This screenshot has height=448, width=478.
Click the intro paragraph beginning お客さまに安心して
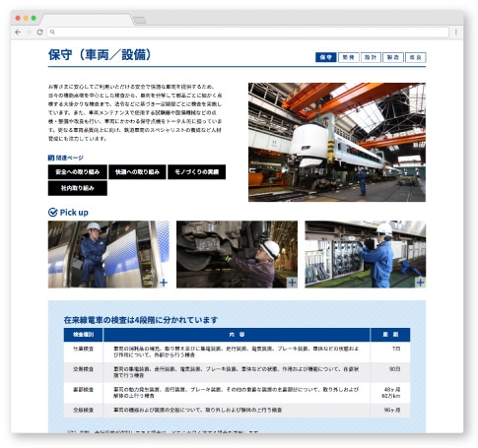135,112
